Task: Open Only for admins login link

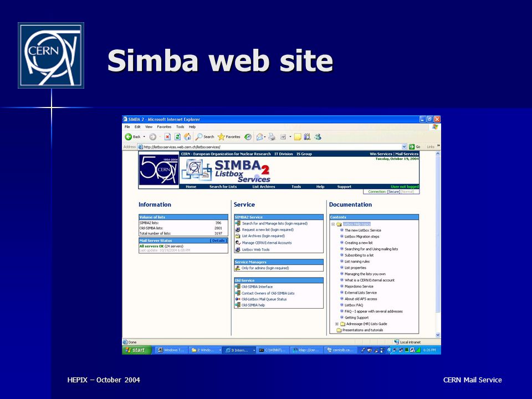Action: coord(265,268)
